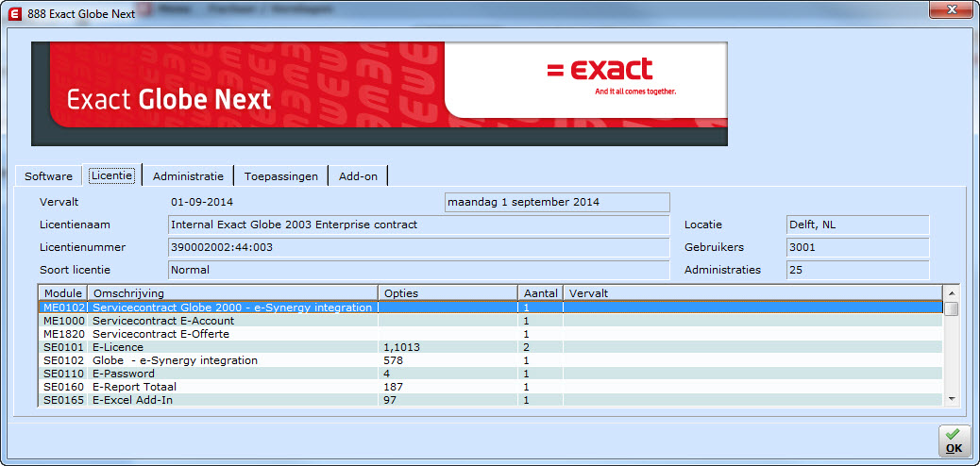The width and height of the screenshot is (980, 466).
Task: Select row SE0110 E-Password
Action: point(491,374)
